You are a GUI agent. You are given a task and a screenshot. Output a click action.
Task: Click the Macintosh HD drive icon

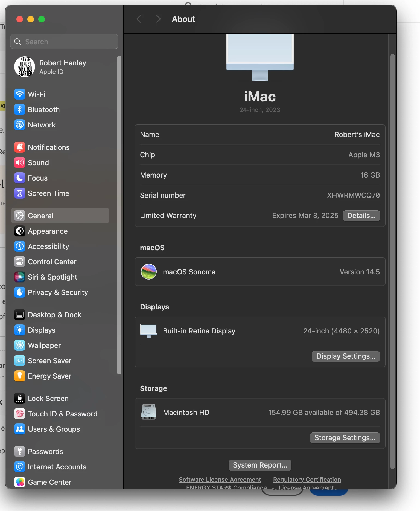(149, 412)
